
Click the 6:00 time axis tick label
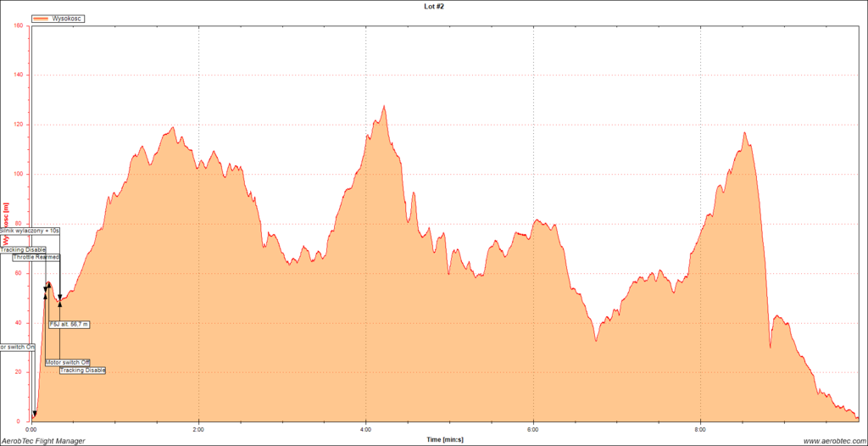[x=533, y=430]
